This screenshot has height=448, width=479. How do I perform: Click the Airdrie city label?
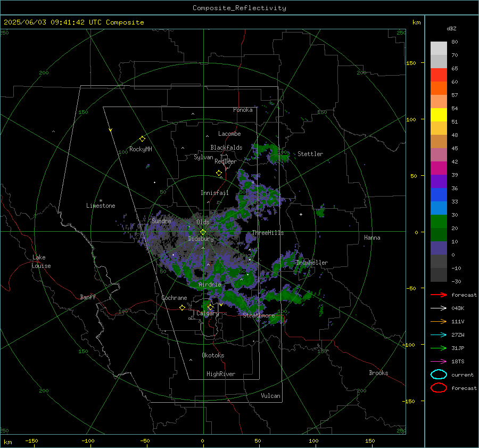[x=210, y=284]
